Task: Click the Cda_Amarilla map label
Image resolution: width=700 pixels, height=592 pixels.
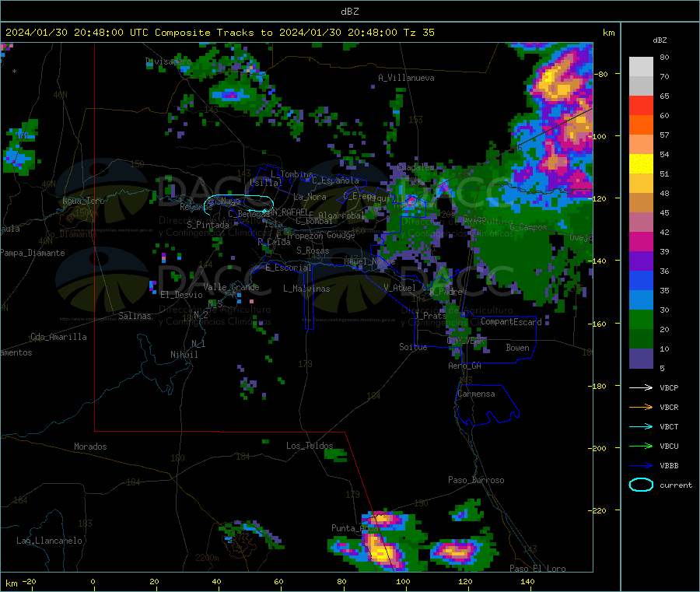Action: point(58,337)
